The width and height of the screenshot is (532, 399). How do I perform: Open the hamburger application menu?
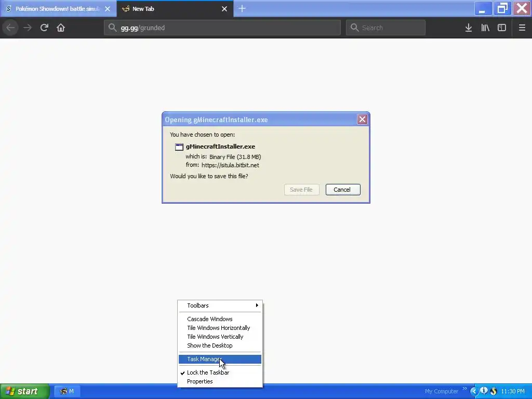(522, 28)
